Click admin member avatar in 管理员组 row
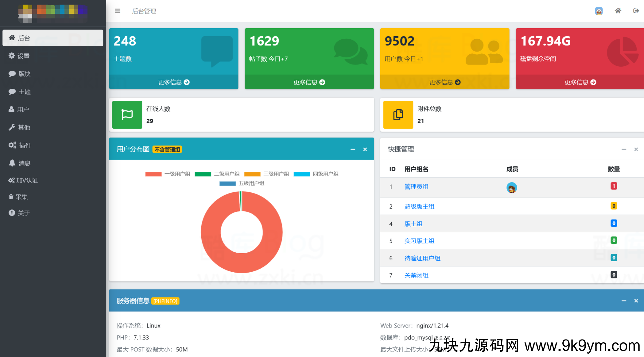The width and height of the screenshot is (644, 357). pos(511,188)
